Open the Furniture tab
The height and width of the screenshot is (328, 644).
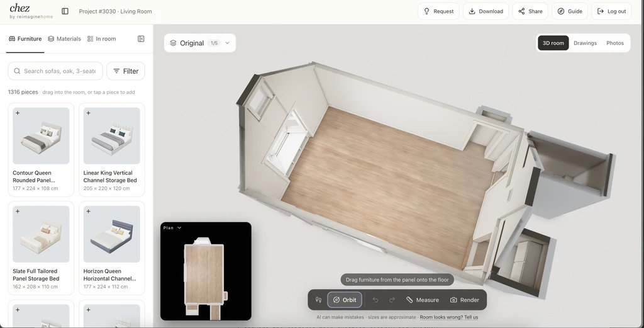point(25,38)
